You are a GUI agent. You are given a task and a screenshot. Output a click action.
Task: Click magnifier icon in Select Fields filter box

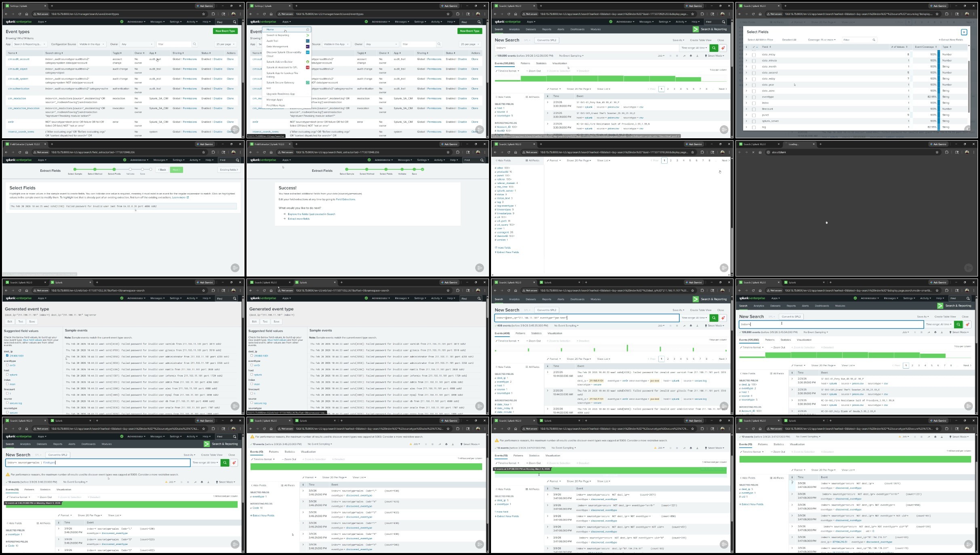click(x=874, y=40)
